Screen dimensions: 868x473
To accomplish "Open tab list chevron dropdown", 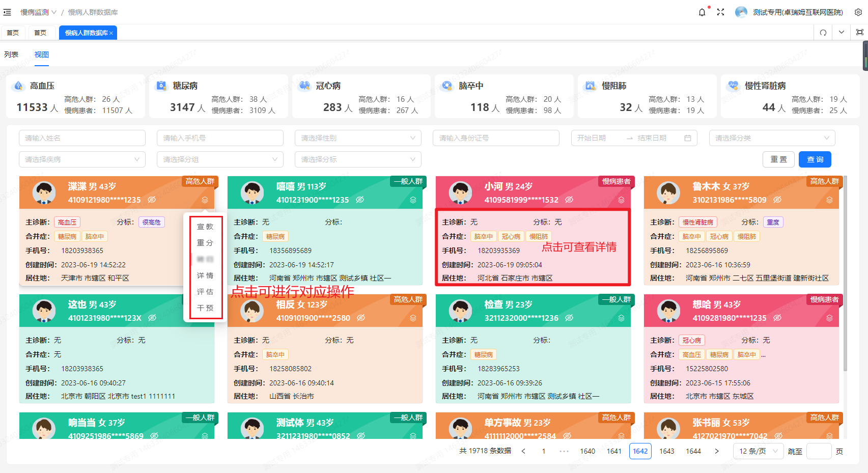I will pyautogui.click(x=842, y=32).
